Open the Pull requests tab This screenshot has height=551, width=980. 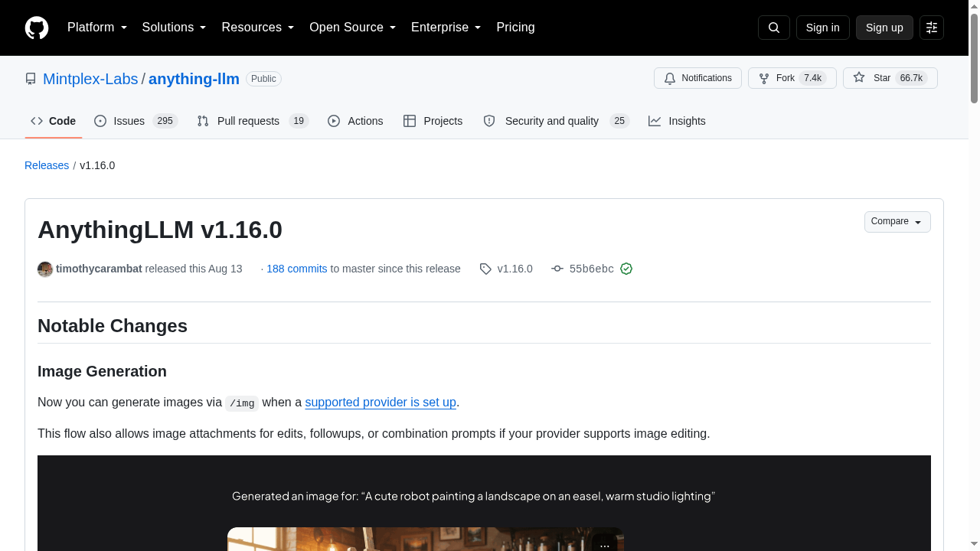[253, 121]
